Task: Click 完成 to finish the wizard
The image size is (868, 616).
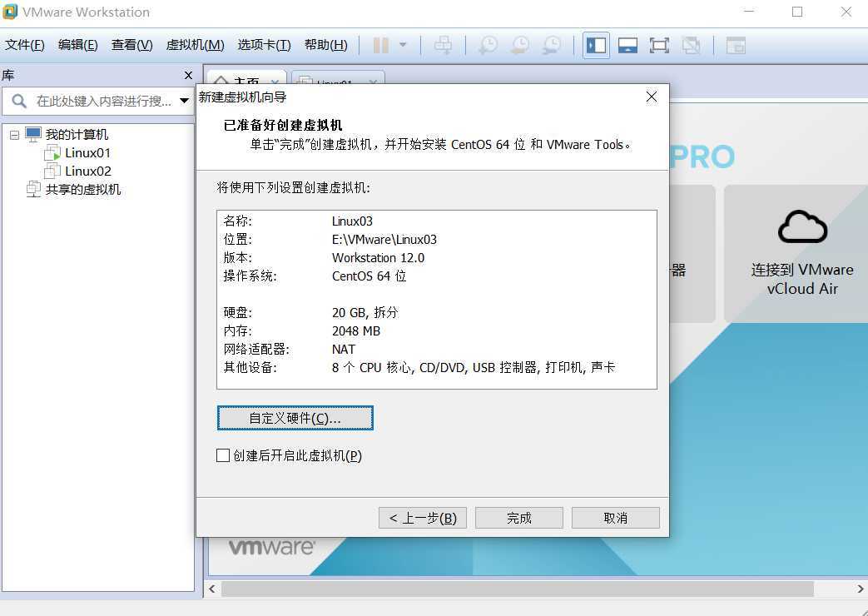Action: point(518,518)
